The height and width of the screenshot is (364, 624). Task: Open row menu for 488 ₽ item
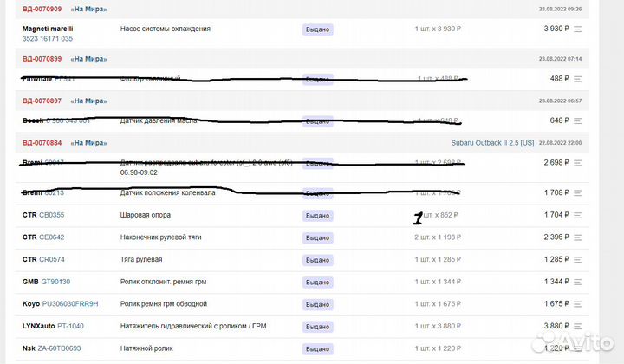point(578,79)
